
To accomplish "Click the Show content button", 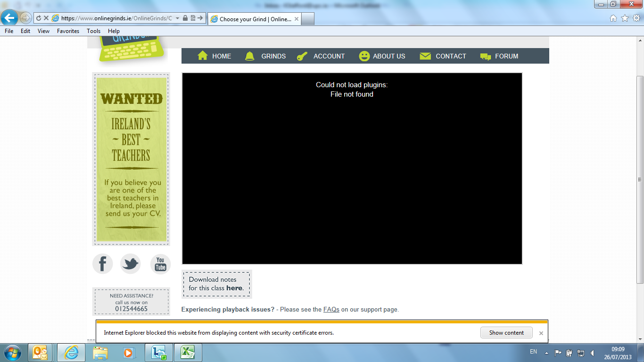I will (x=506, y=332).
